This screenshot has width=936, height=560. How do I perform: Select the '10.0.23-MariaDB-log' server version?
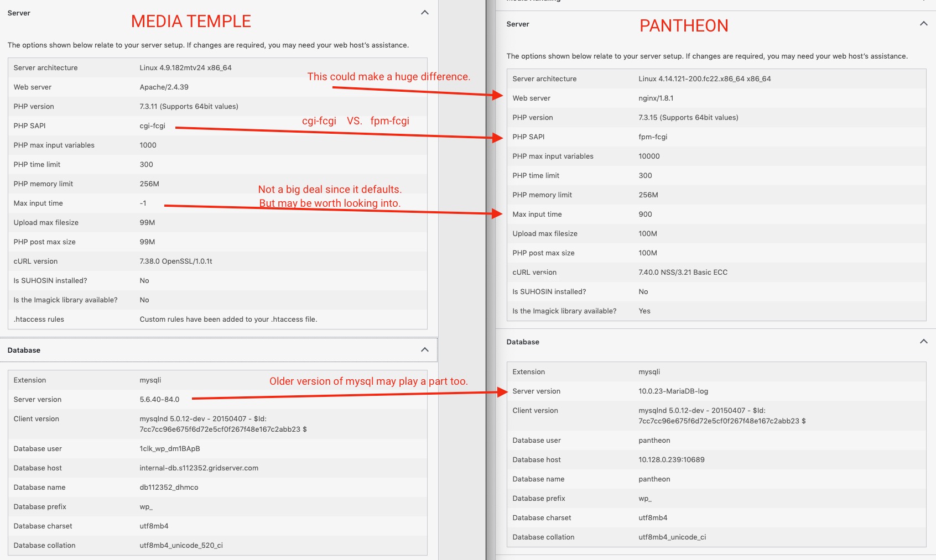pos(673,391)
